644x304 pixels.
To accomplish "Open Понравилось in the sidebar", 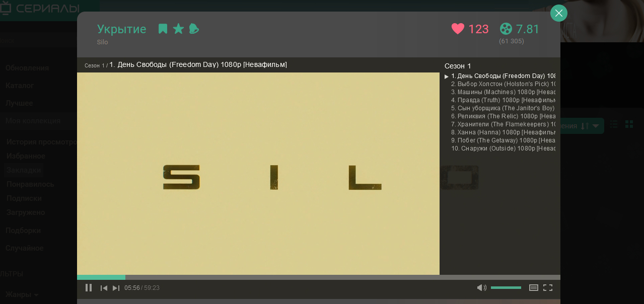I will tap(30, 184).
